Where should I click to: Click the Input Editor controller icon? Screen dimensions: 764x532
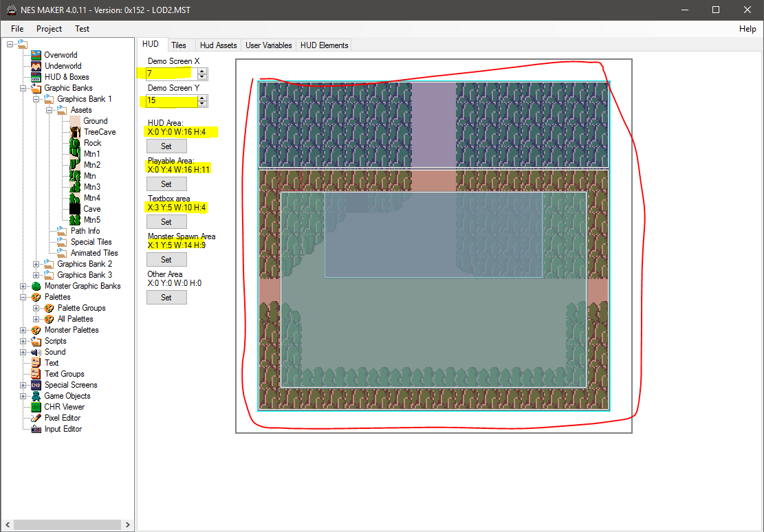pyautogui.click(x=36, y=429)
